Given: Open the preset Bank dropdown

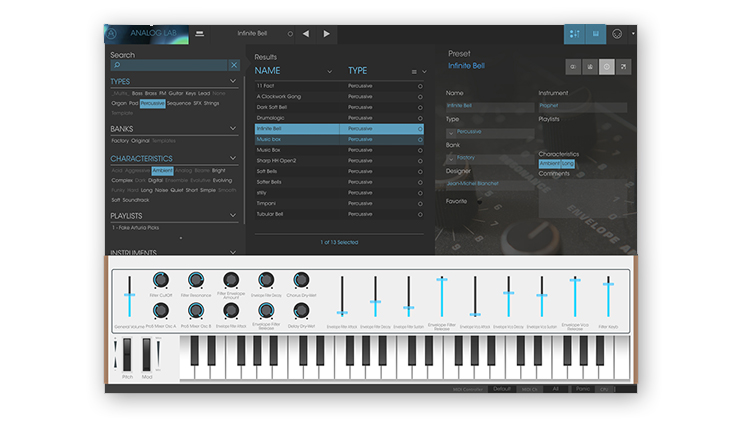Looking at the screenshot, I should point(451,158).
